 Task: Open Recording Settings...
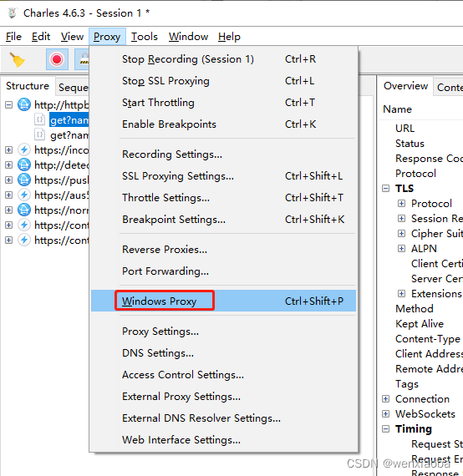click(223, 154)
